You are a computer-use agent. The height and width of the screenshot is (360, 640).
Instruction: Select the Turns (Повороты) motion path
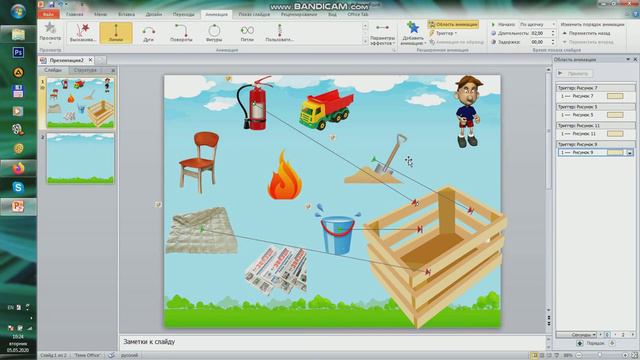(181, 33)
